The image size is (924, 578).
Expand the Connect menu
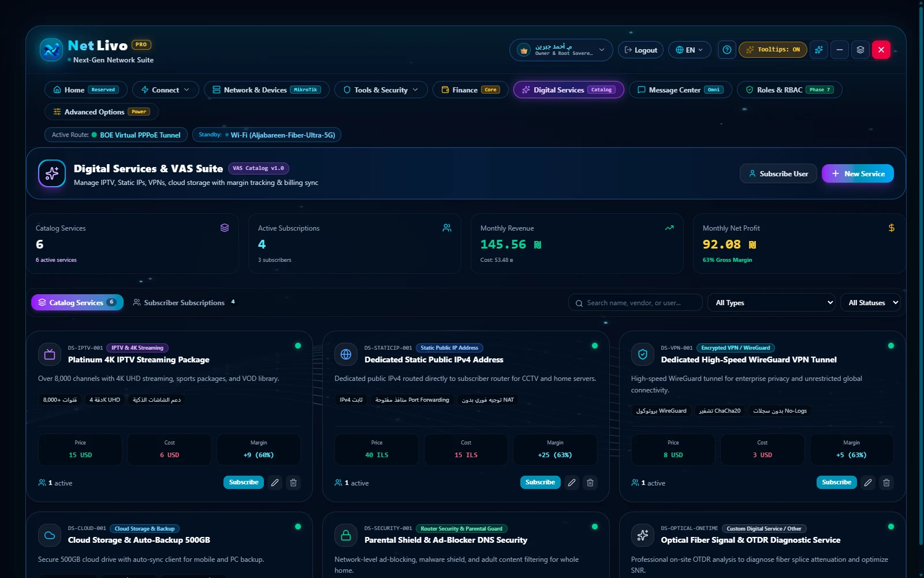coord(166,90)
